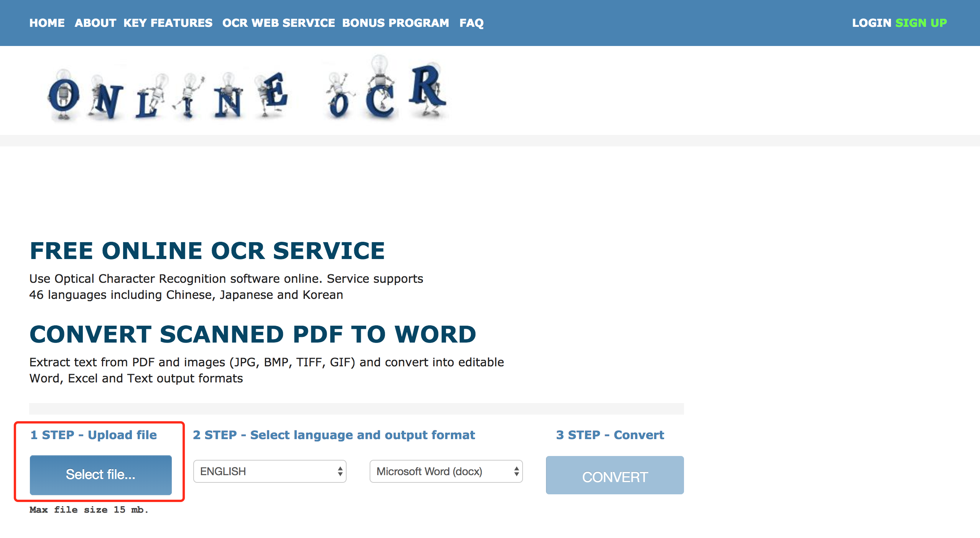Open the BONUS PROGRAM page
The image size is (980, 538).
point(395,23)
